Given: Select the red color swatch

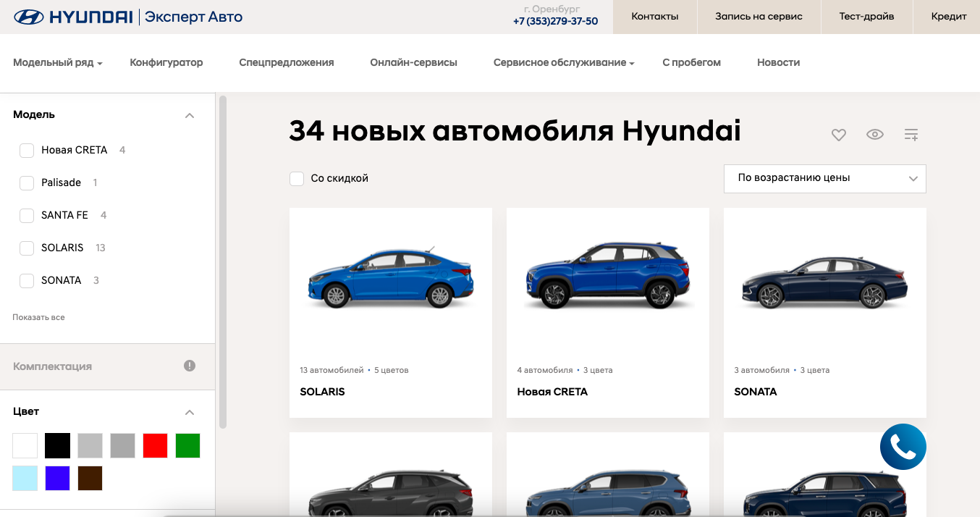Looking at the screenshot, I should point(156,445).
